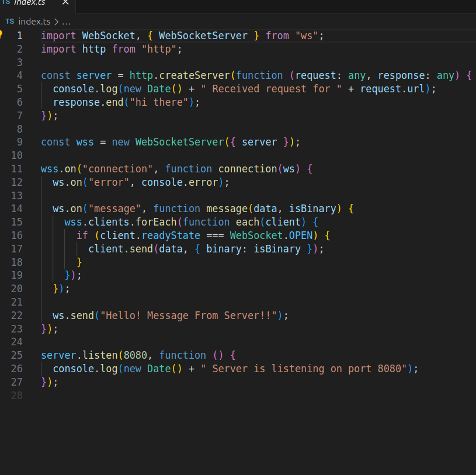Click line number 28 in the gutter
The height and width of the screenshot is (475, 476).
coord(17,396)
